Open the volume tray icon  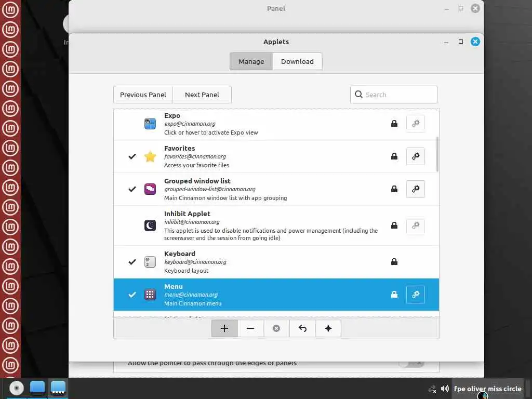coord(445,389)
